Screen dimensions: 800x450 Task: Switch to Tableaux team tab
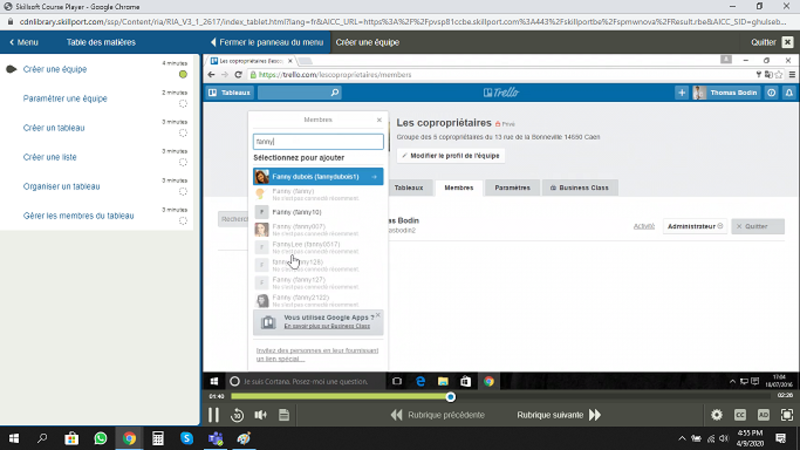click(x=409, y=188)
